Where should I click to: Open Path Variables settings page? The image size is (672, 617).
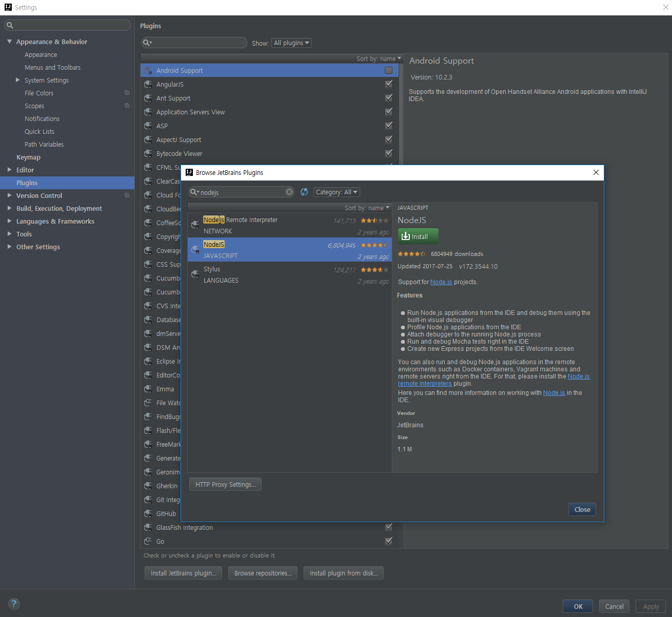pyautogui.click(x=44, y=144)
